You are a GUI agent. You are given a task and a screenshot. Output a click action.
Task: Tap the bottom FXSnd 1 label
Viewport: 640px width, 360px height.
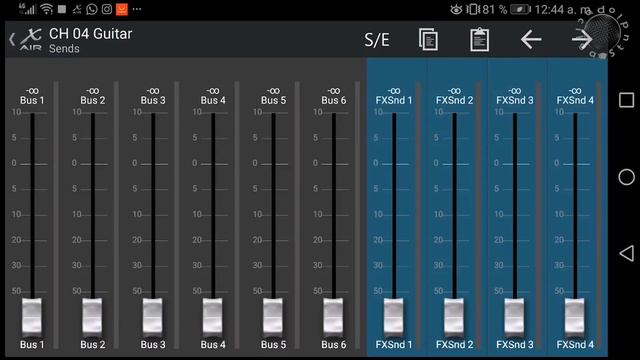(x=394, y=345)
